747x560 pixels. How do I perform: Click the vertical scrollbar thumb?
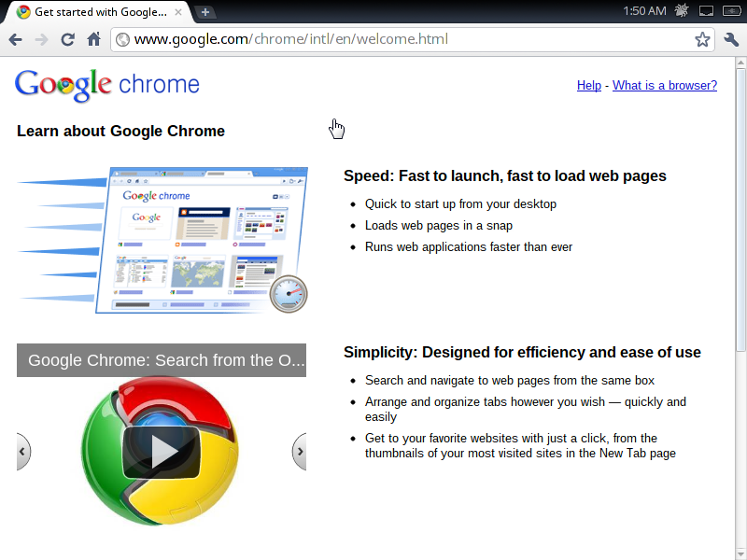point(740,209)
